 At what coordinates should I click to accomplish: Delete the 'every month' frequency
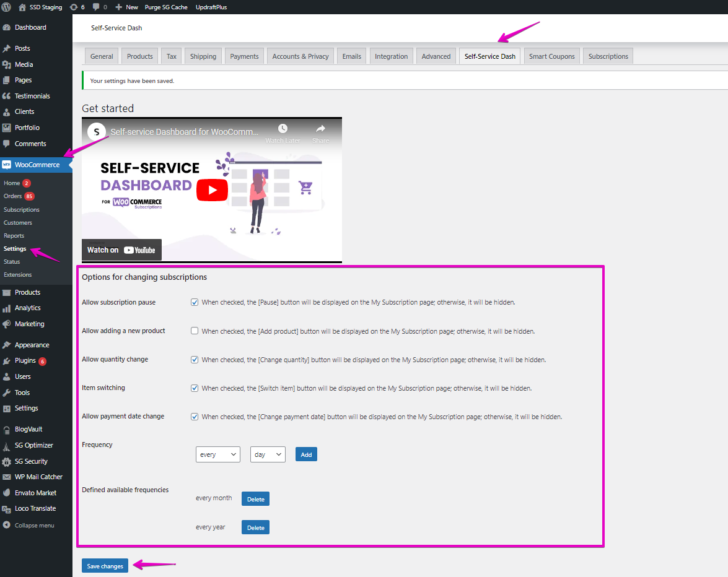[x=255, y=499]
